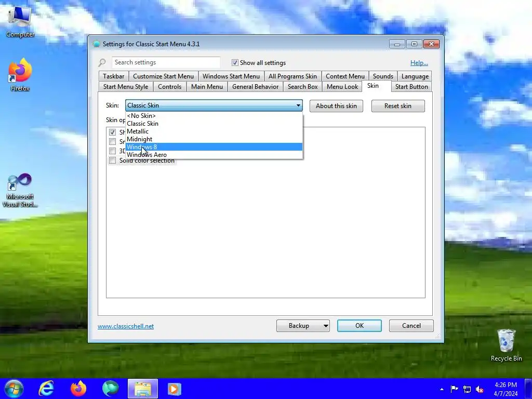Click the Show desktop strip on taskbar
532x399 pixels.
pyautogui.click(x=528, y=389)
